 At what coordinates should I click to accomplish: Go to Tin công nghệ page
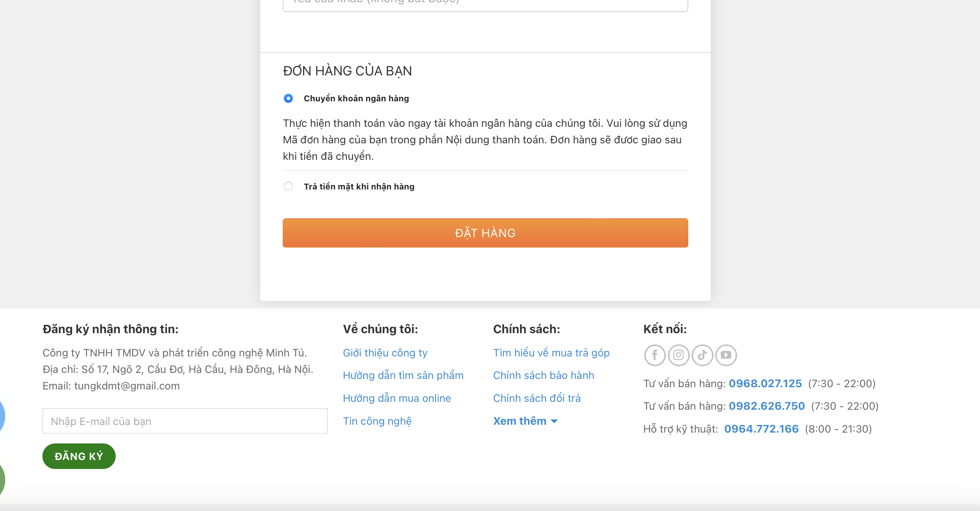(x=377, y=421)
